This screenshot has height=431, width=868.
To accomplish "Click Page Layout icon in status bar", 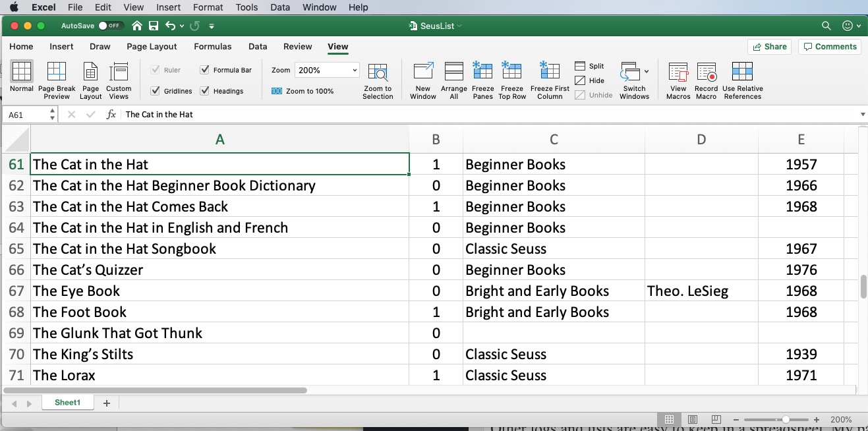I will [693, 419].
